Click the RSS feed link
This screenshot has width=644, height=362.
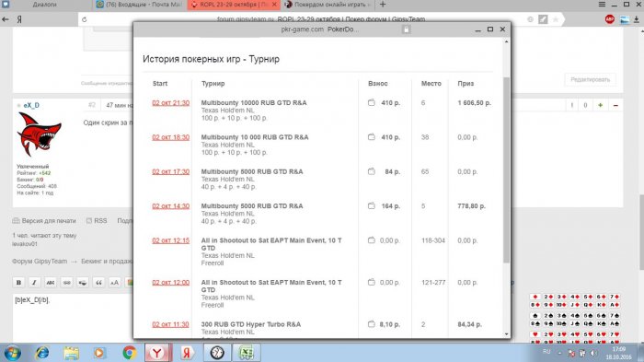pyautogui.click(x=100, y=221)
